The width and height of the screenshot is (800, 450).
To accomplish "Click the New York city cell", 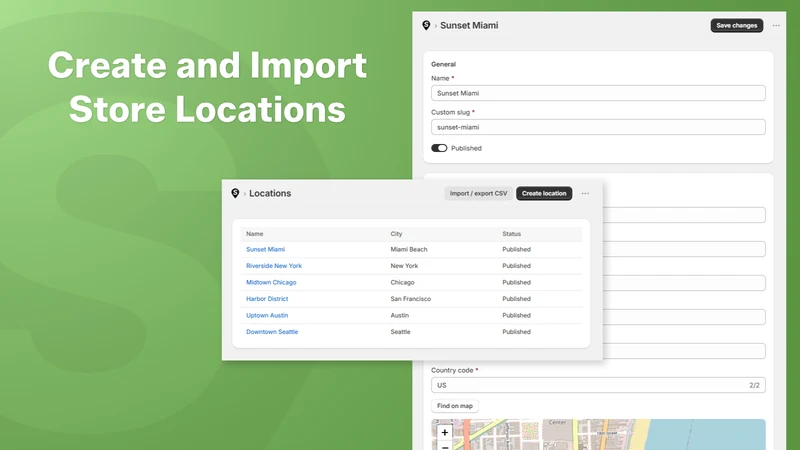I will pos(404,266).
